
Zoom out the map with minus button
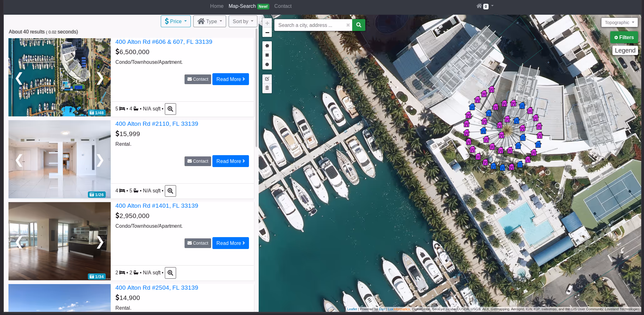coord(267,33)
